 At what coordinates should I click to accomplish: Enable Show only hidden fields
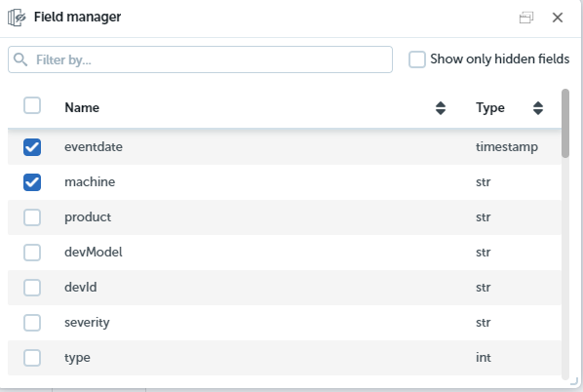pos(417,59)
